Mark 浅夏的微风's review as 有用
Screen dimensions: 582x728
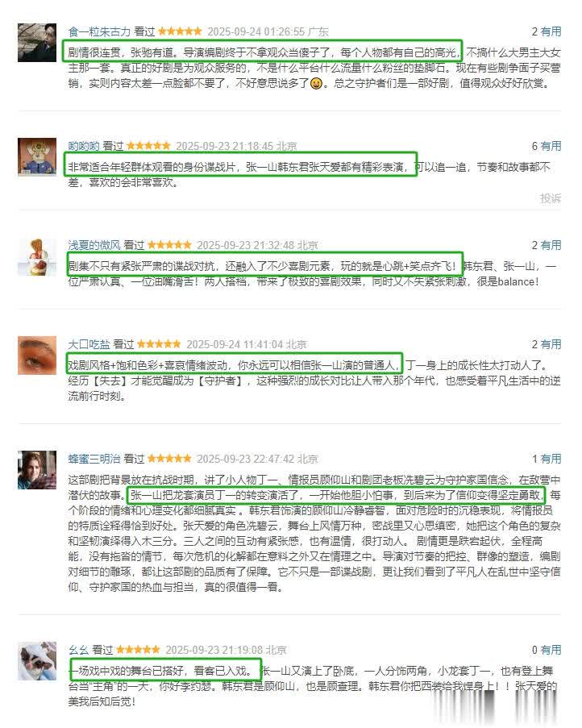point(551,245)
